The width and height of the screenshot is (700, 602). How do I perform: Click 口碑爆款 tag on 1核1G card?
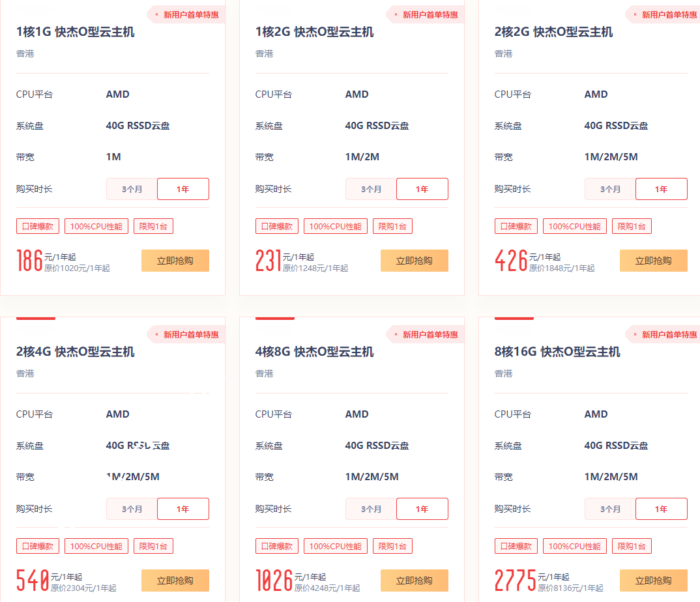pos(38,226)
